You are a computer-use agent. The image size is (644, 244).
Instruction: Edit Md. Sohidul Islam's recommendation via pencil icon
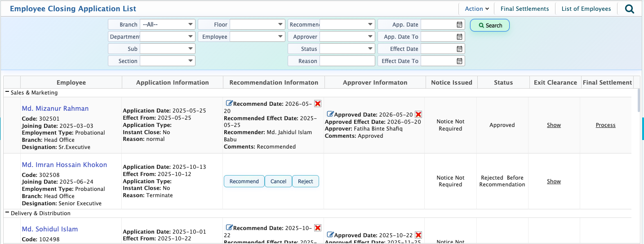coord(229,227)
